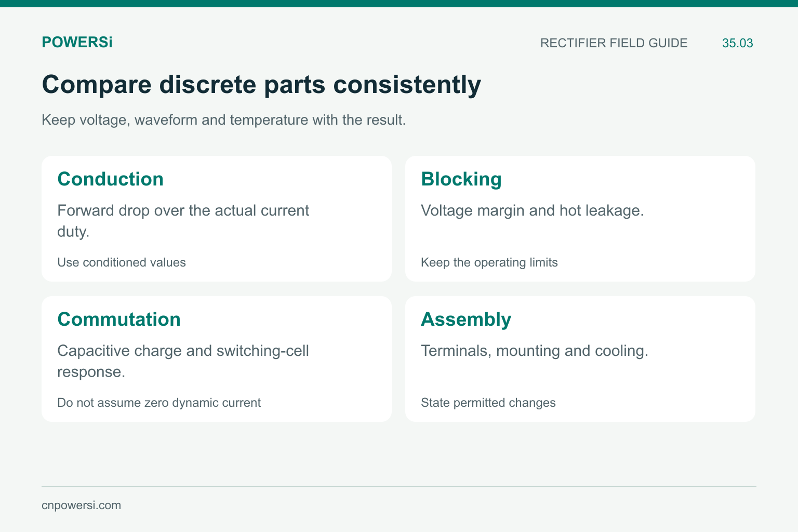Select 'Voltage margin and hot leakage' text

[x=533, y=210]
